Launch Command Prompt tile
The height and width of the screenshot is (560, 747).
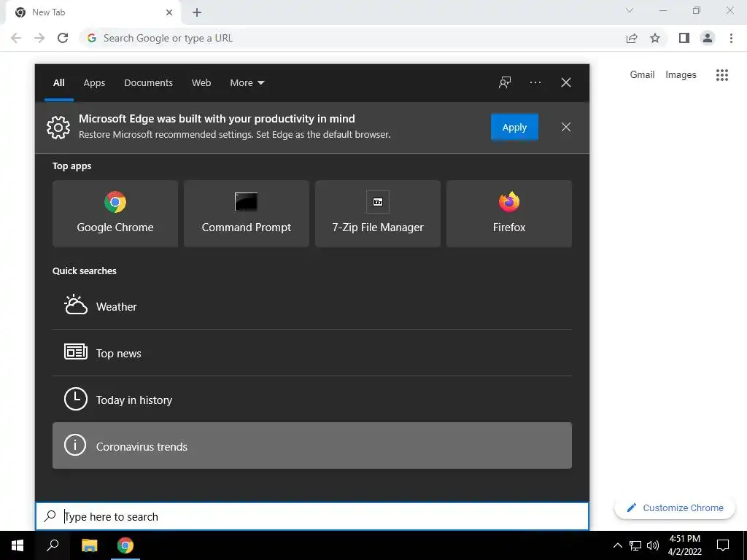point(247,214)
